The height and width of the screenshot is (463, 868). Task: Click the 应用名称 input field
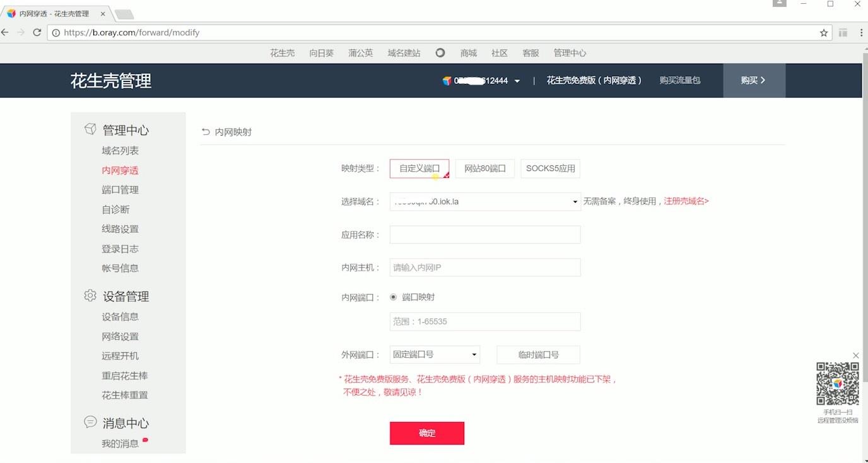coord(485,235)
